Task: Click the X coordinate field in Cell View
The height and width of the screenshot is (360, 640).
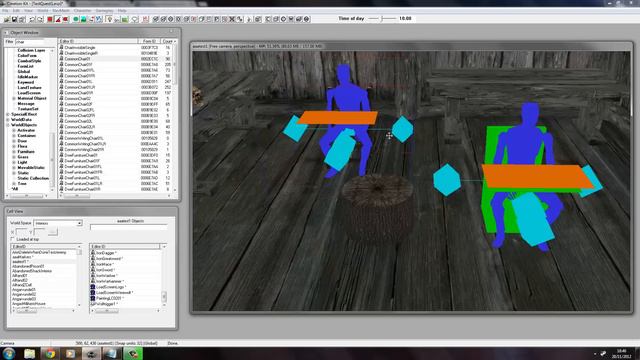Action: 22,232
